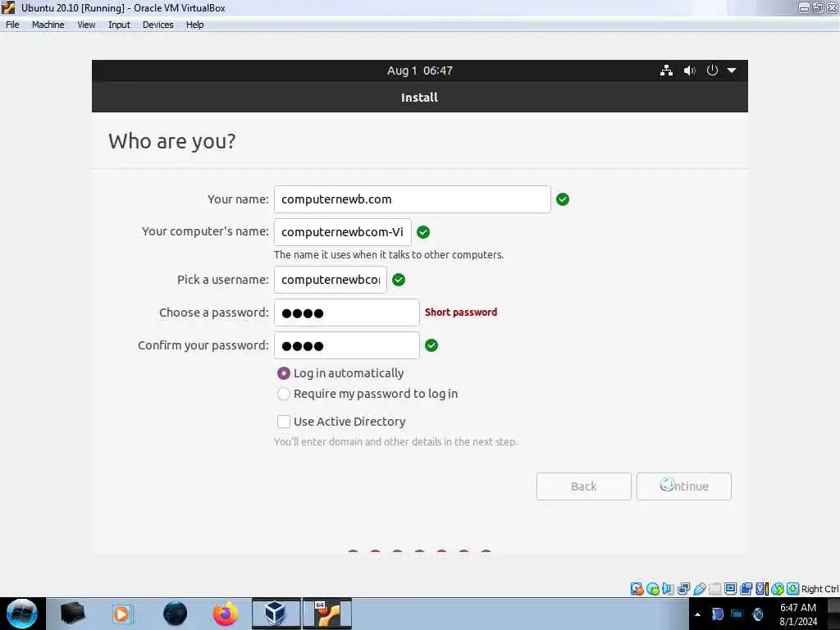The width and height of the screenshot is (840, 630).
Task: Click the Pick a username field
Action: pos(330,280)
